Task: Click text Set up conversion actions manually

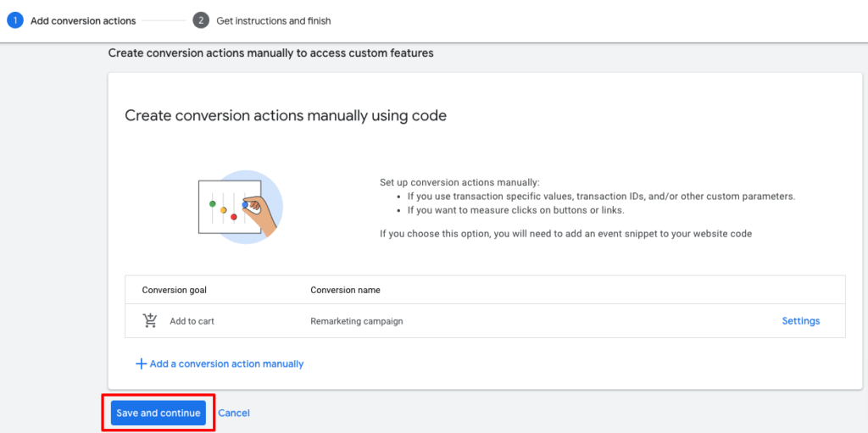Action: [x=459, y=182]
